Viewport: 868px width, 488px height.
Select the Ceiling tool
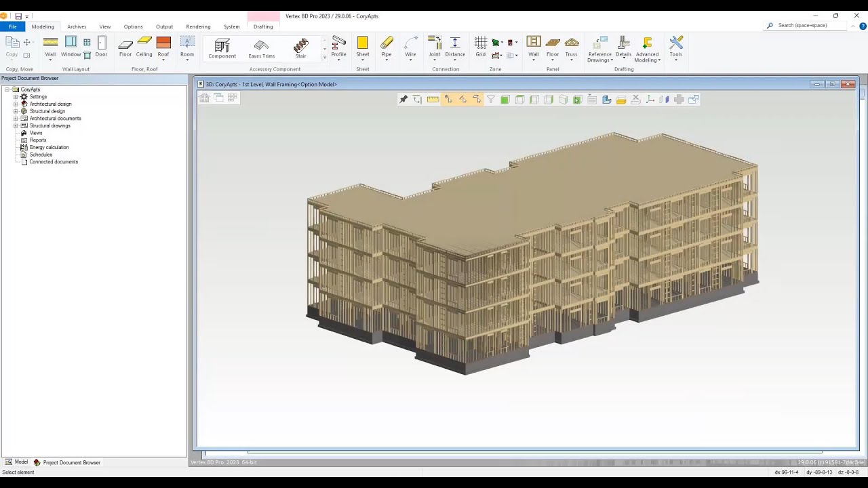pyautogui.click(x=144, y=46)
